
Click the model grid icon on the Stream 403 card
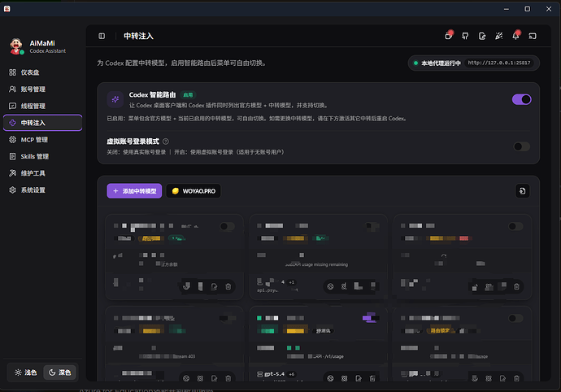(200, 378)
